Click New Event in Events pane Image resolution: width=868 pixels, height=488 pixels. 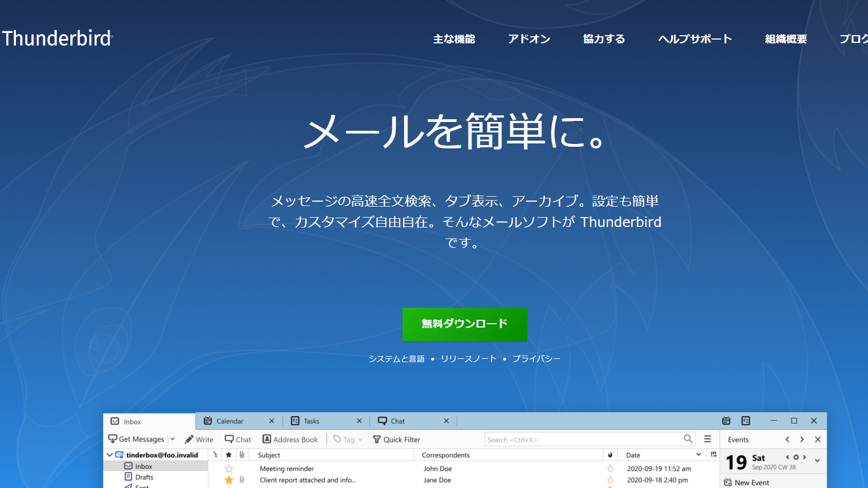747,483
